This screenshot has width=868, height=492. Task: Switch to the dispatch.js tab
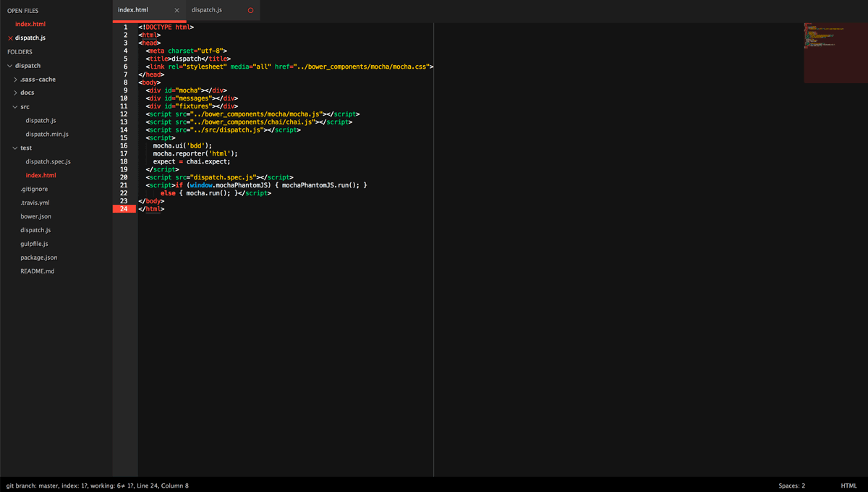click(207, 10)
